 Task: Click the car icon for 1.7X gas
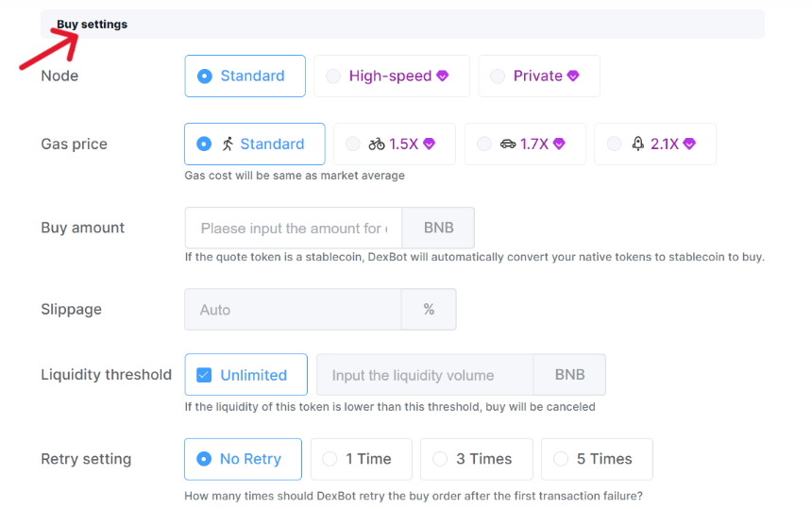(508, 144)
